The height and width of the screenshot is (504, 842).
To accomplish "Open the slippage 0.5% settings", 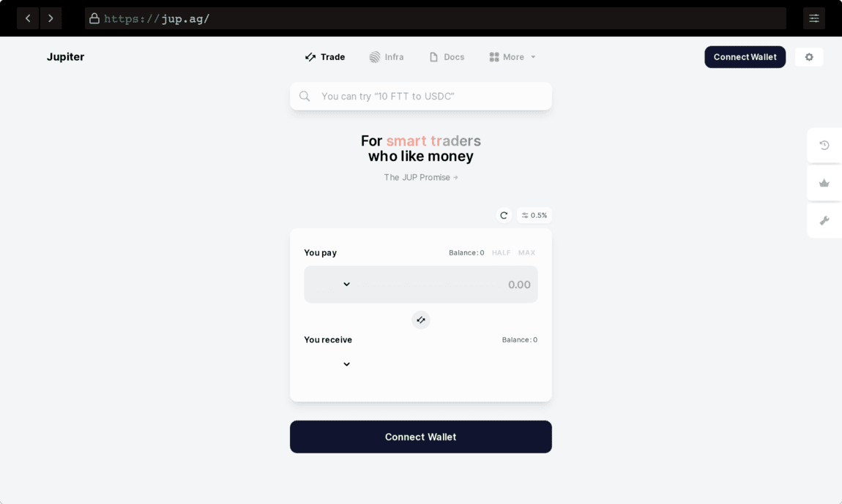I will (534, 215).
